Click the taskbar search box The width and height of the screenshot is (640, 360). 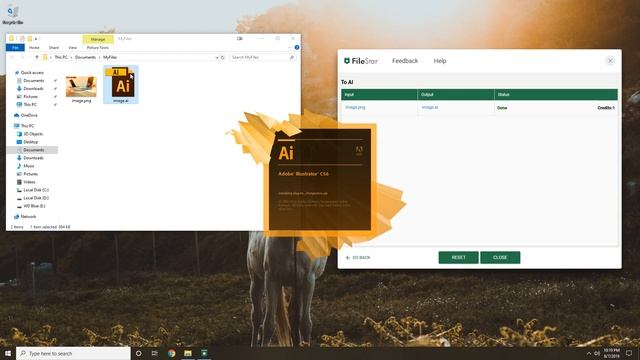[x=73, y=353]
